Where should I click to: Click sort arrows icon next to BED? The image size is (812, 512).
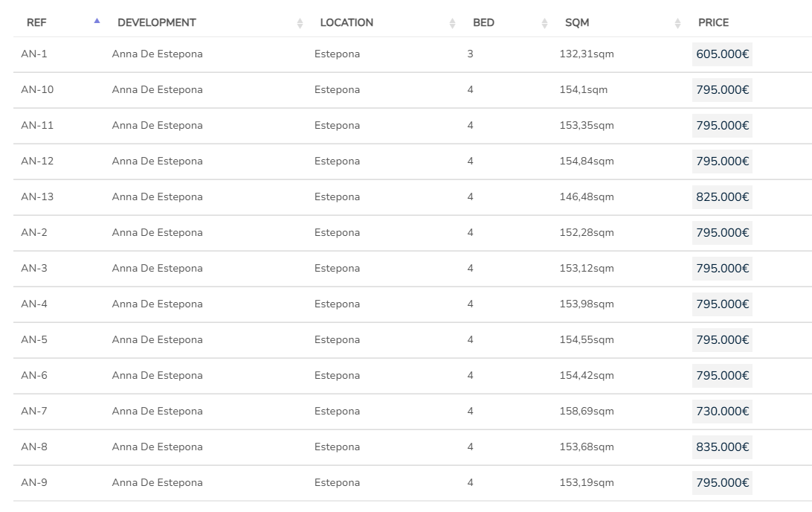544,23
